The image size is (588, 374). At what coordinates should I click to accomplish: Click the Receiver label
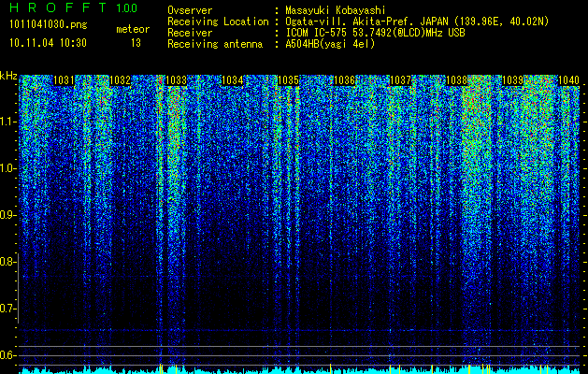tap(190, 33)
